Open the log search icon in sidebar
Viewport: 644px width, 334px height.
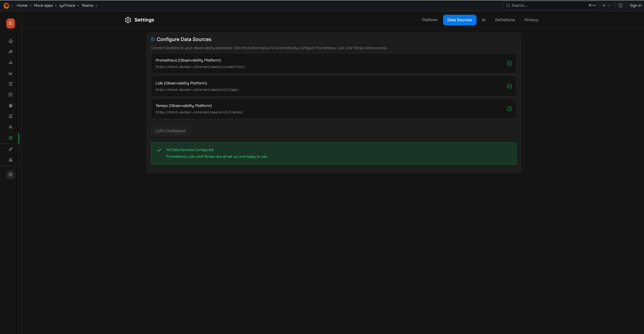(x=10, y=84)
